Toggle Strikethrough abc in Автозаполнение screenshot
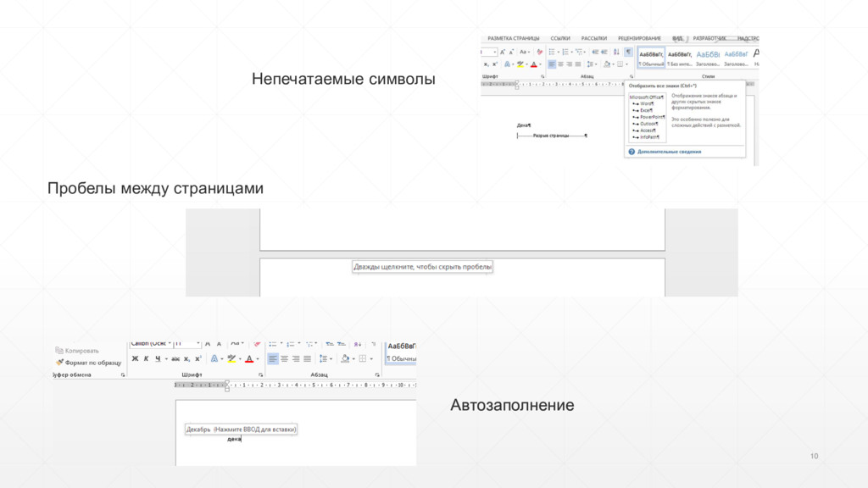868x488 pixels. tap(175, 359)
